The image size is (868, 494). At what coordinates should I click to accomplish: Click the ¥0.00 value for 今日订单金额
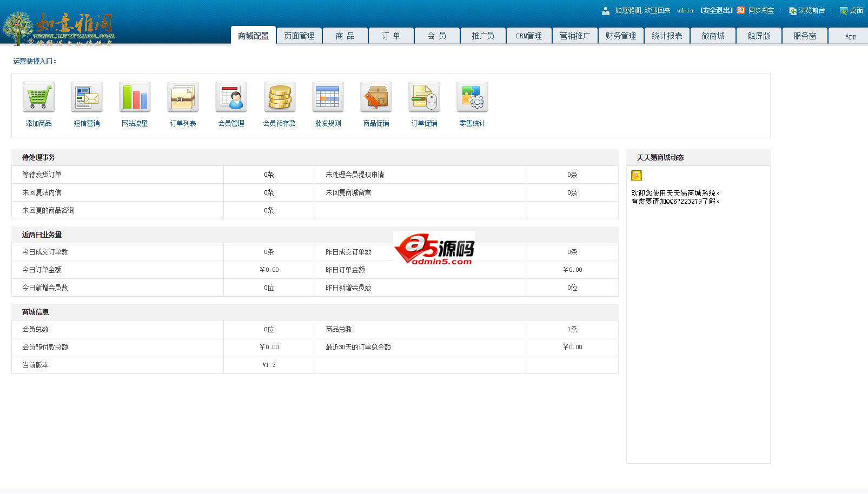tap(269, 270)
